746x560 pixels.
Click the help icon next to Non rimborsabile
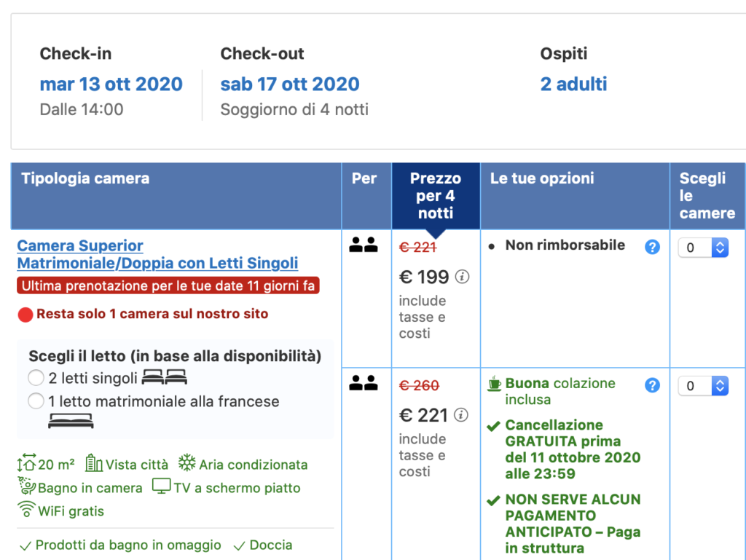pyautogui.click(x=652, y=247)
